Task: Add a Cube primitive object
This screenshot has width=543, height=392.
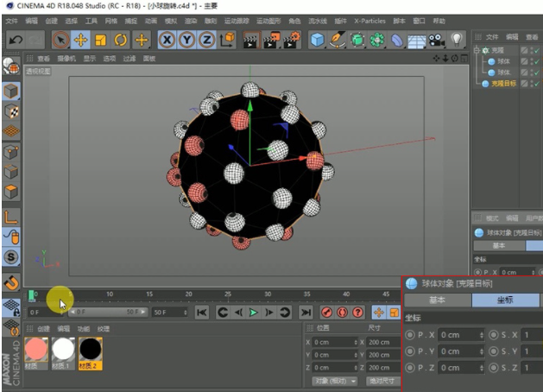Action: tap(317, 40)
